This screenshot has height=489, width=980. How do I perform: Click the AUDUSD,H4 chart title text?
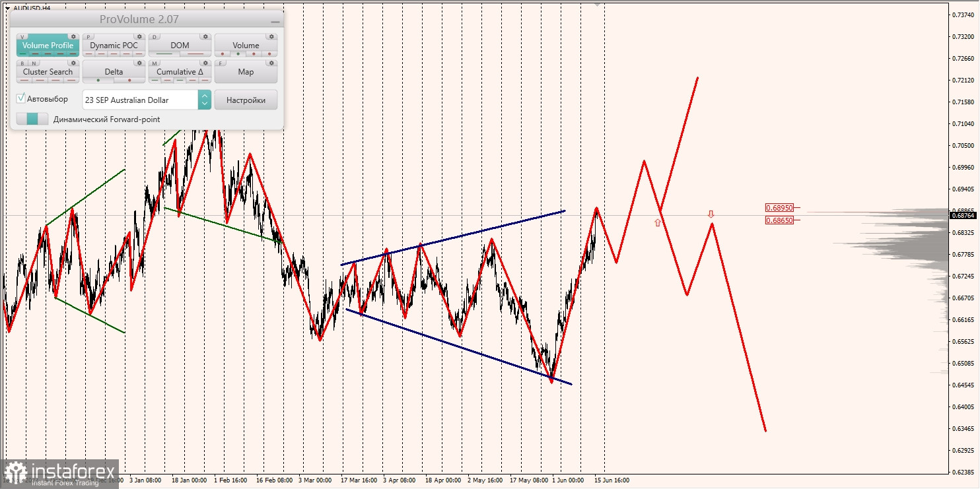[31, 8]
